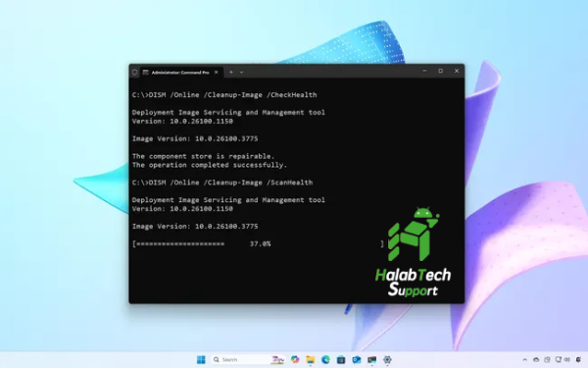Viewport: 588px width, 368px height.
Task: Click the ScanHealth progress bar at 37.0%
Action: pos(258,243)
